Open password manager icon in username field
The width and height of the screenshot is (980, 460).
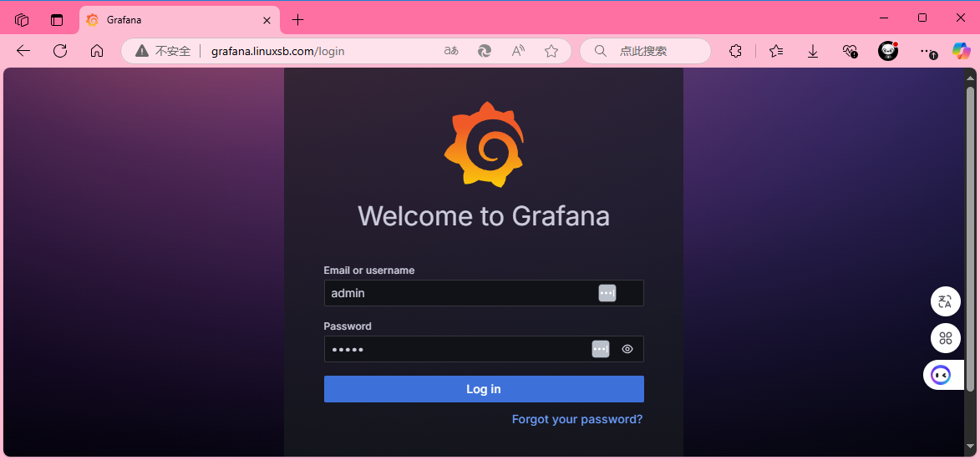click(607, 293)
